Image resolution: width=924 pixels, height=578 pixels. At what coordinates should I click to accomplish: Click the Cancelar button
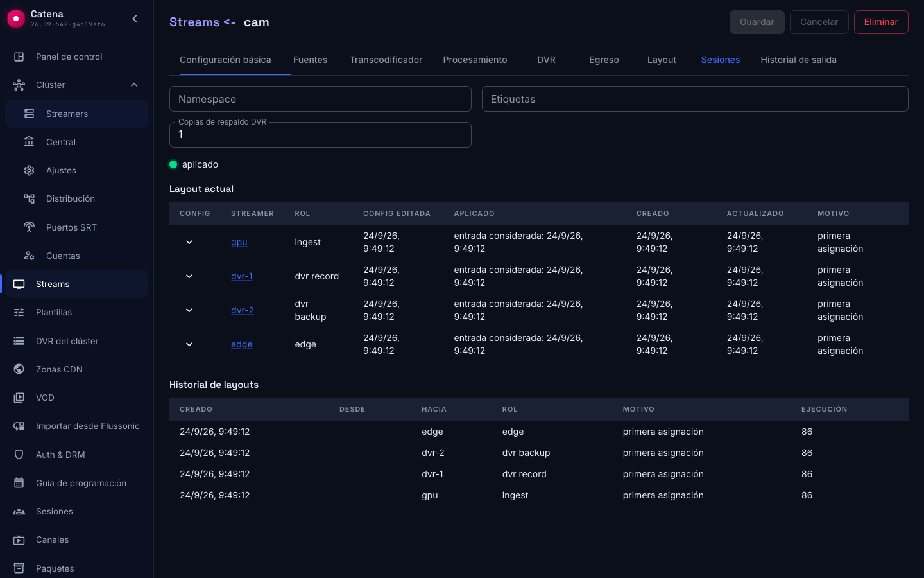tap(819, 22)
